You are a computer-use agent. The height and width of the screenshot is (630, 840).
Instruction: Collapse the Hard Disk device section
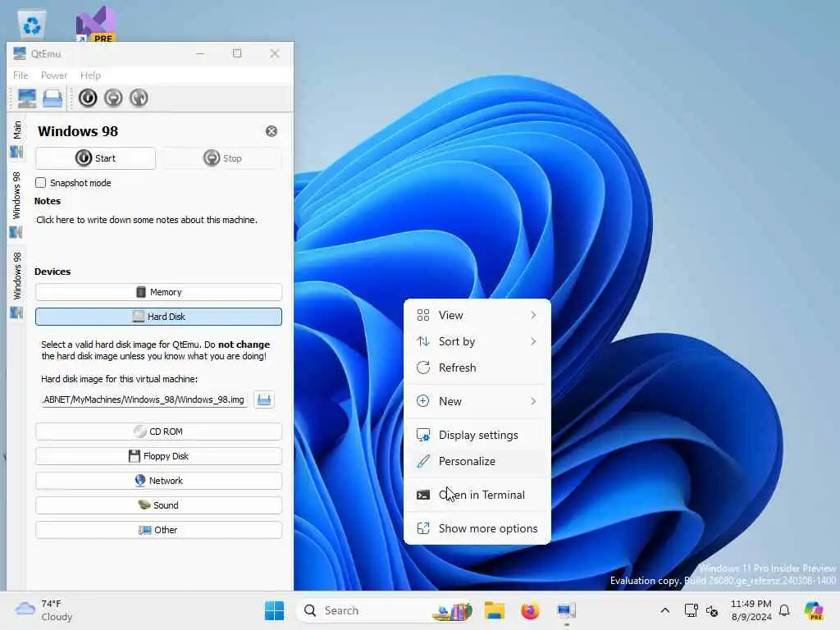coord(158,317)
